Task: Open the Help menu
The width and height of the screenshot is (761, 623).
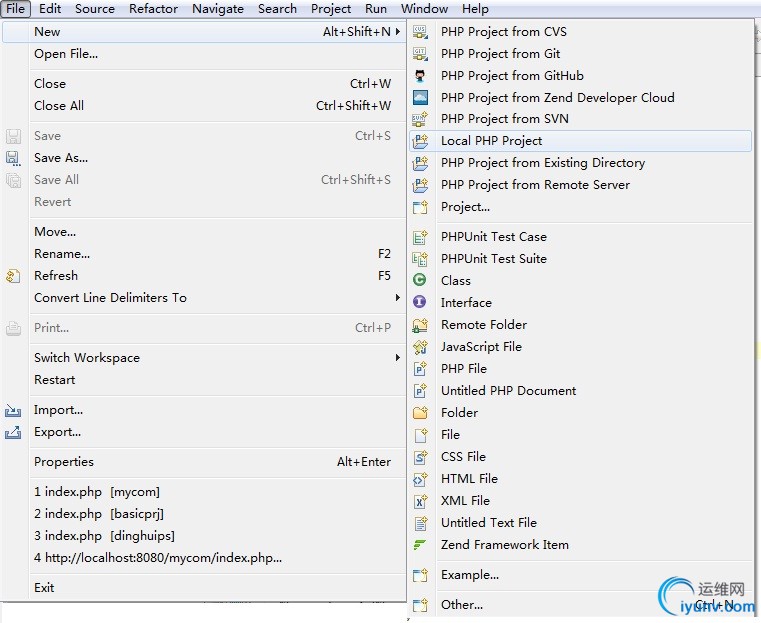Action: (x=475, y=9)
